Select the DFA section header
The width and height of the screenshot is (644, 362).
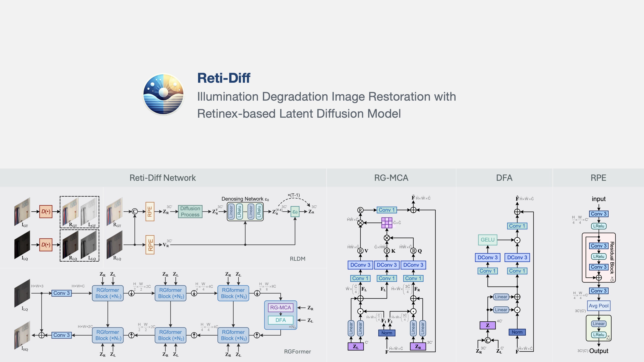point(504,178)
